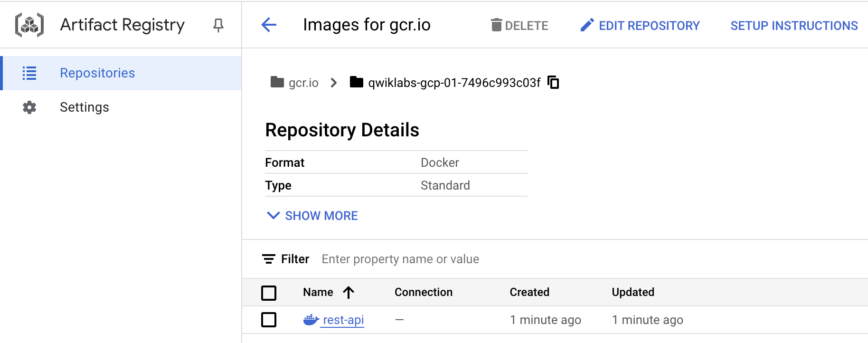Click the Updated column header
The image size is (868, 343).
tap(633, 292)
